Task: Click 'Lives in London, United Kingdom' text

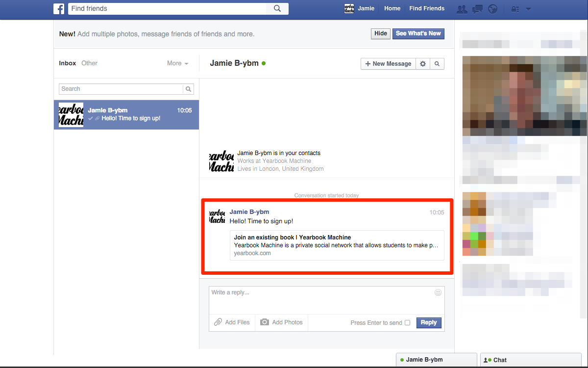Action: click(x=281, y=169)
